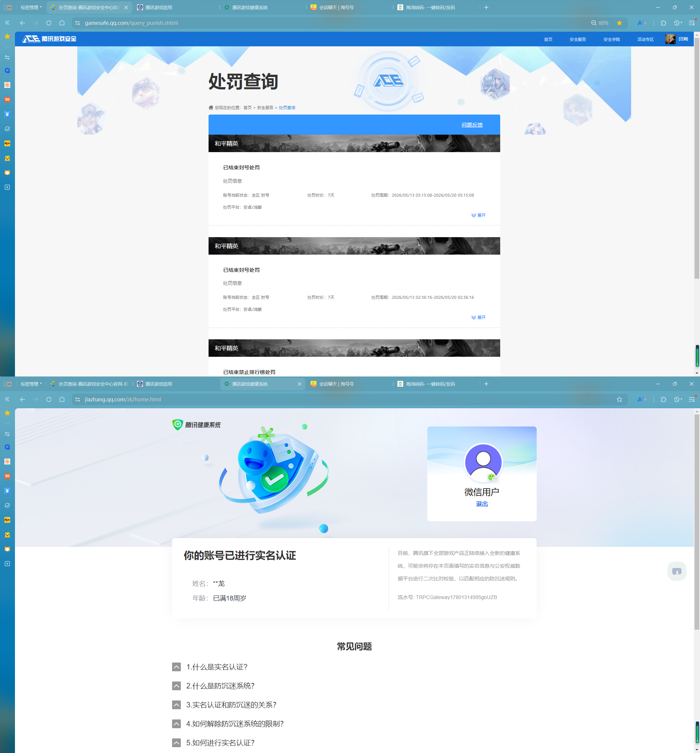Click 腾讯健康系统 shield logo
The image size is (700, 753).
197,425
